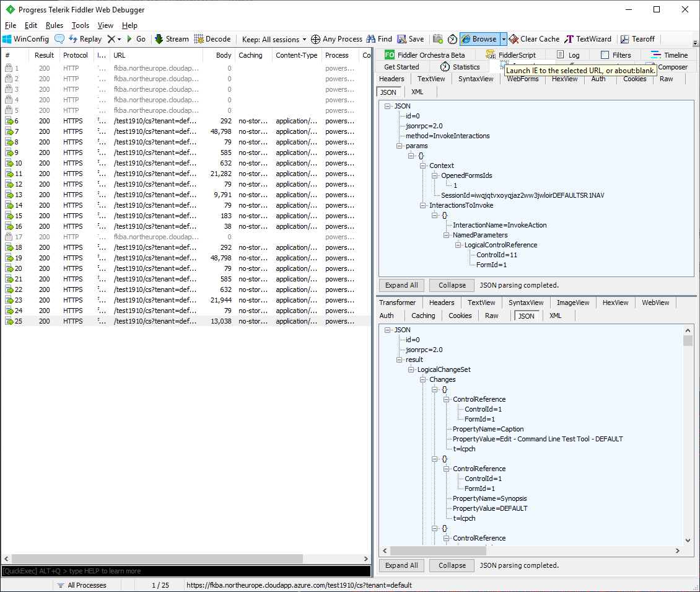Toggle Stream mode
This screenshot has width=700, height=592.
[172, 39]
